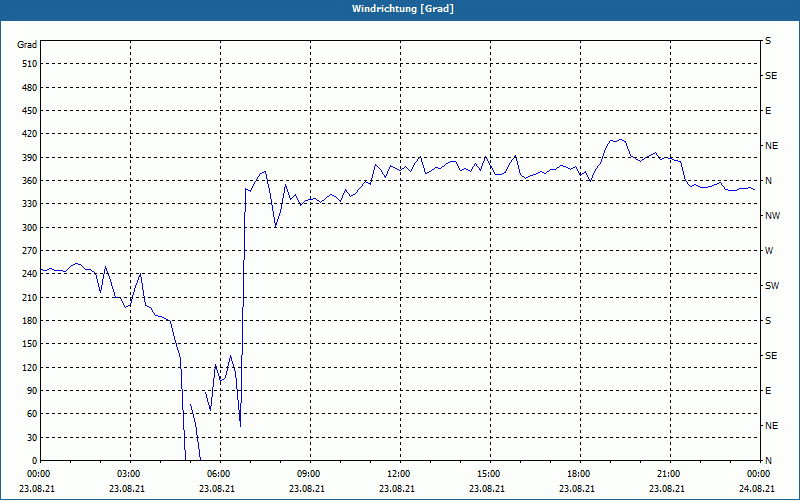Click the E compass label at 450 level

coord(768,111)
